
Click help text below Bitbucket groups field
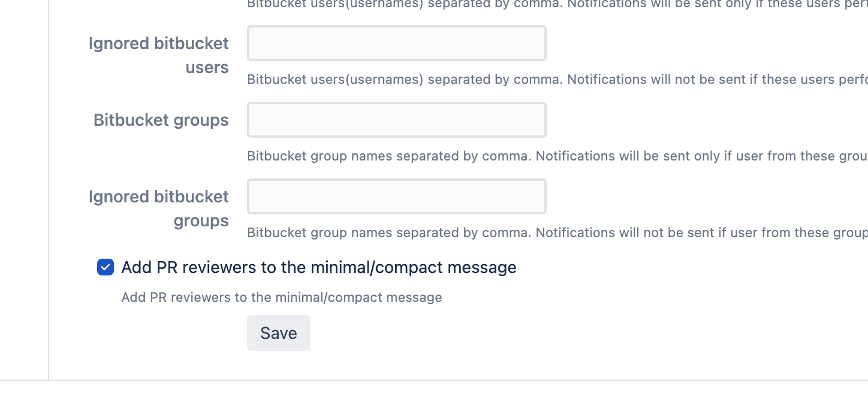540,156
